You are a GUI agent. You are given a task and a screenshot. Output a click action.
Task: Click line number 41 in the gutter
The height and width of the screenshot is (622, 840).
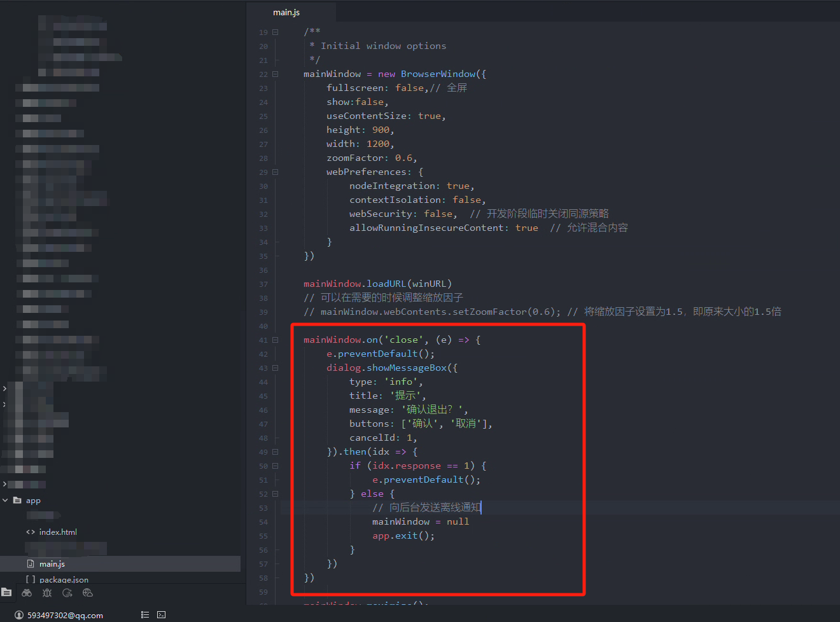(x=263, y=340)
